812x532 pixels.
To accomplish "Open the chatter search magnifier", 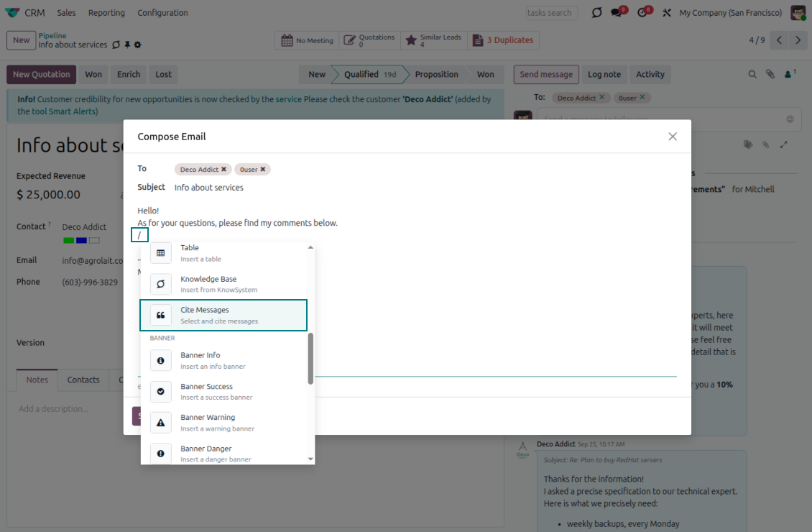I will click(x=752, y=74).
